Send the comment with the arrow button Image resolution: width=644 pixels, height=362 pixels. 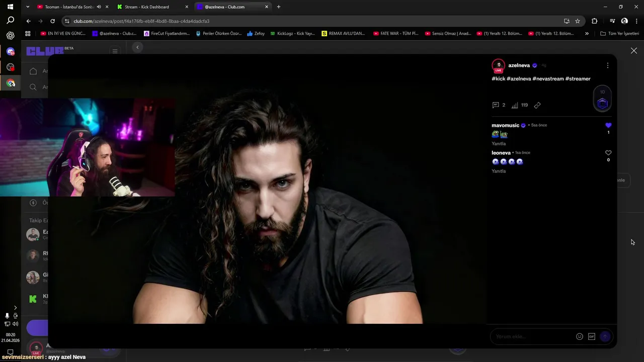[x=605, y=336]
